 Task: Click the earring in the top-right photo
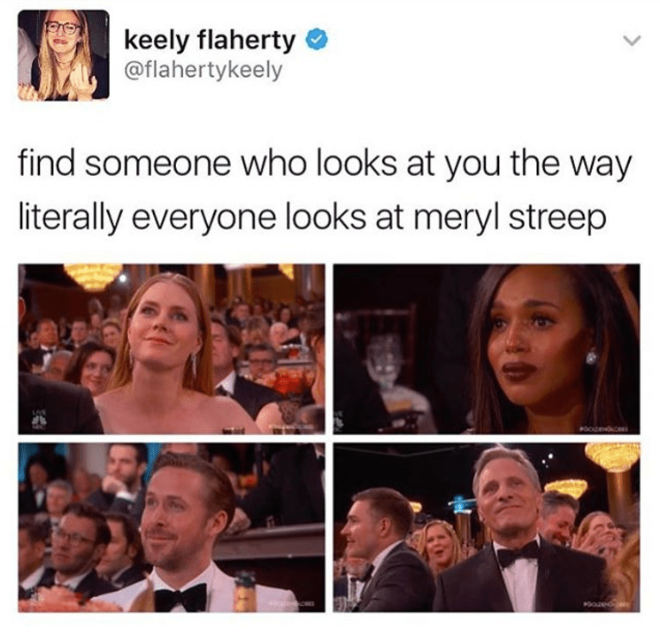(x=591, y=357)
